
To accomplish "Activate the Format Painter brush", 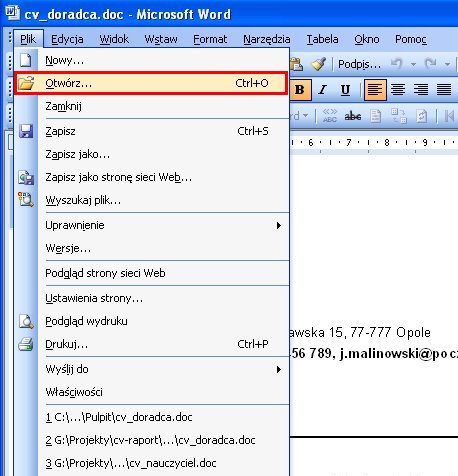I will click(318, 64).
